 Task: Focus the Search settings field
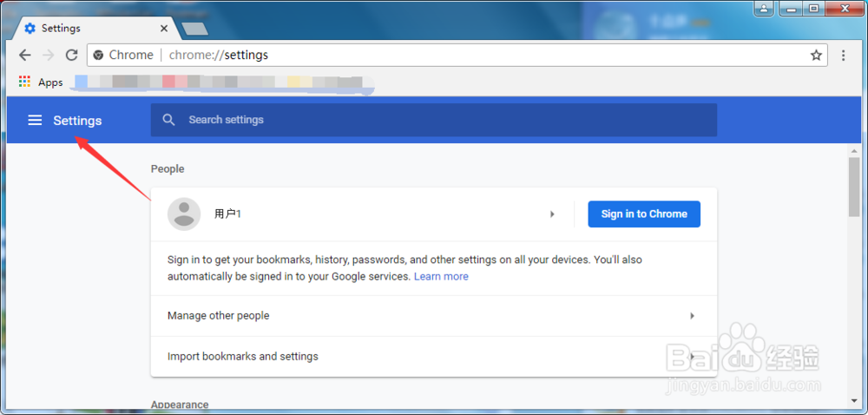pyautogui.click(x=434, y=120)
